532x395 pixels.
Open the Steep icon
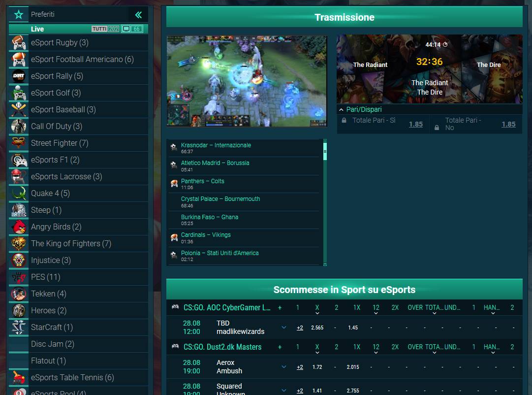point(19,210)
